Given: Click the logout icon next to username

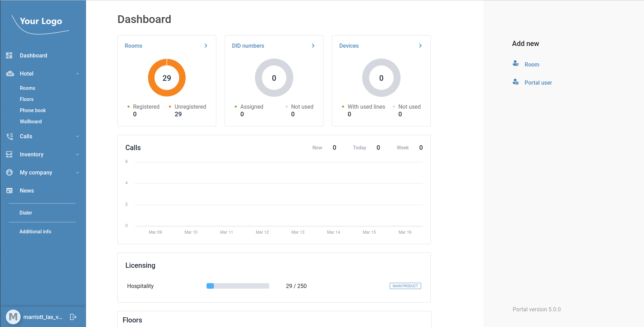Looking at the screenshot, I should click(73, 317).
